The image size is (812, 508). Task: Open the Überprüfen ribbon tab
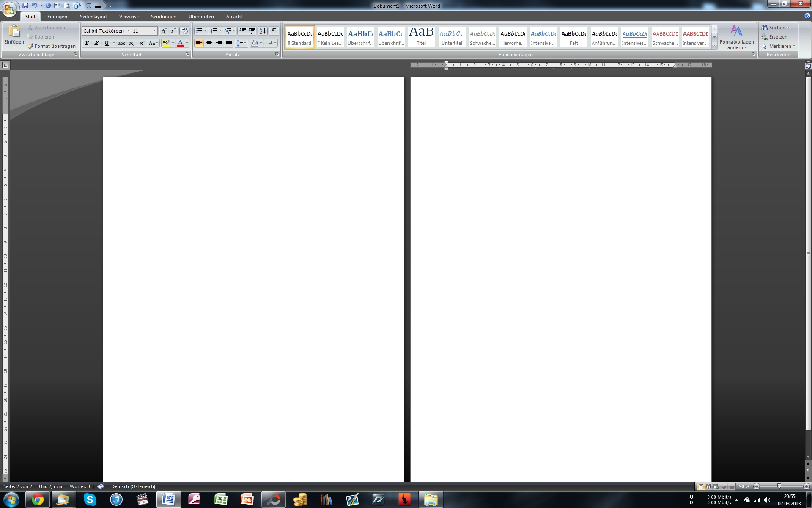pos(201,17)
